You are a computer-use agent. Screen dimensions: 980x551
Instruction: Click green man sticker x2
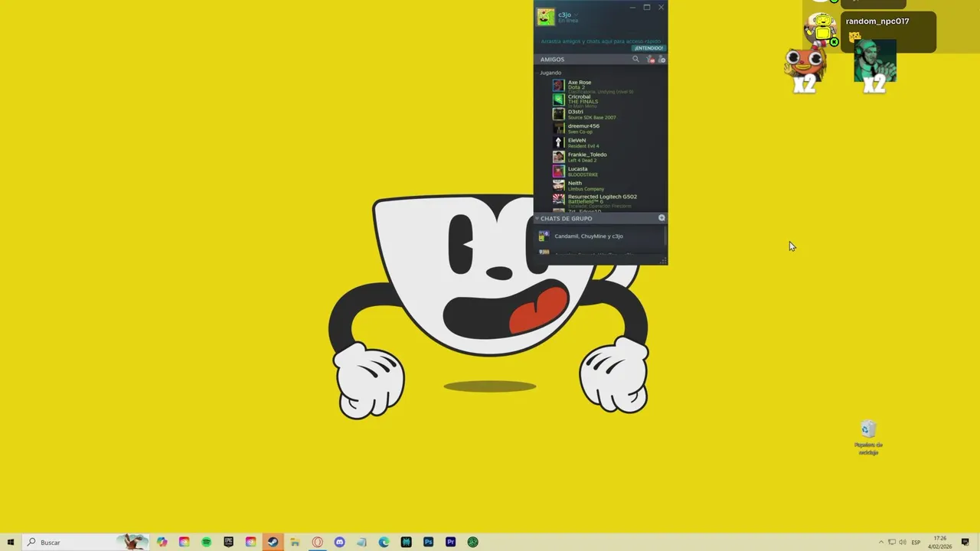point(875,66)
